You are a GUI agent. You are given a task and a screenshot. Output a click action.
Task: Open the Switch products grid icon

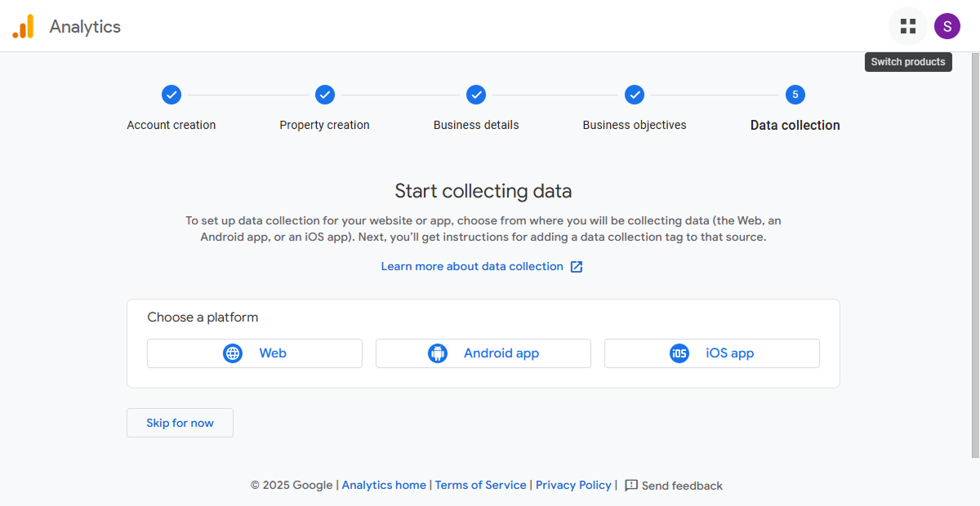[x=908, y=25]
